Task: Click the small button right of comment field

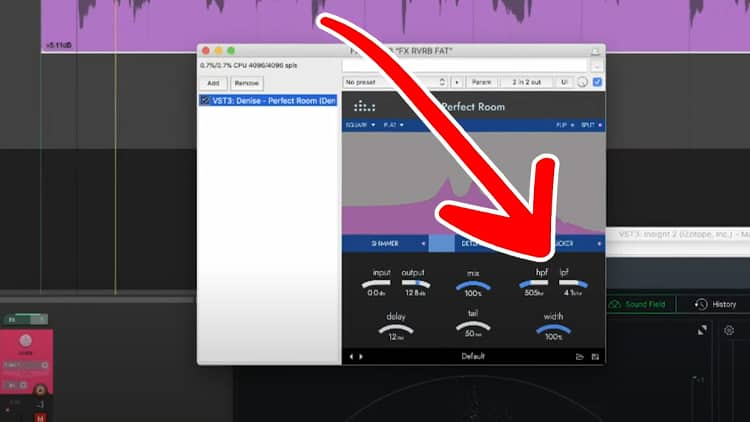Action: pyautogui.click(x=596, y=67)
